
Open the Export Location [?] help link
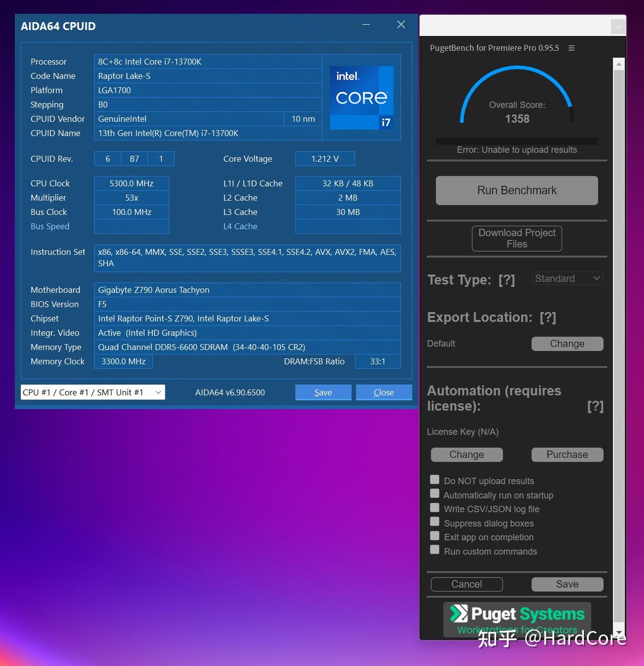coord(548,317)
